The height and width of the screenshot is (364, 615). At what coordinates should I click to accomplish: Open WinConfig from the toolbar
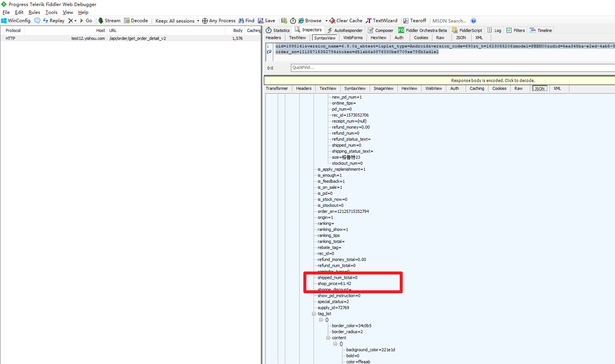coord(16,21)
